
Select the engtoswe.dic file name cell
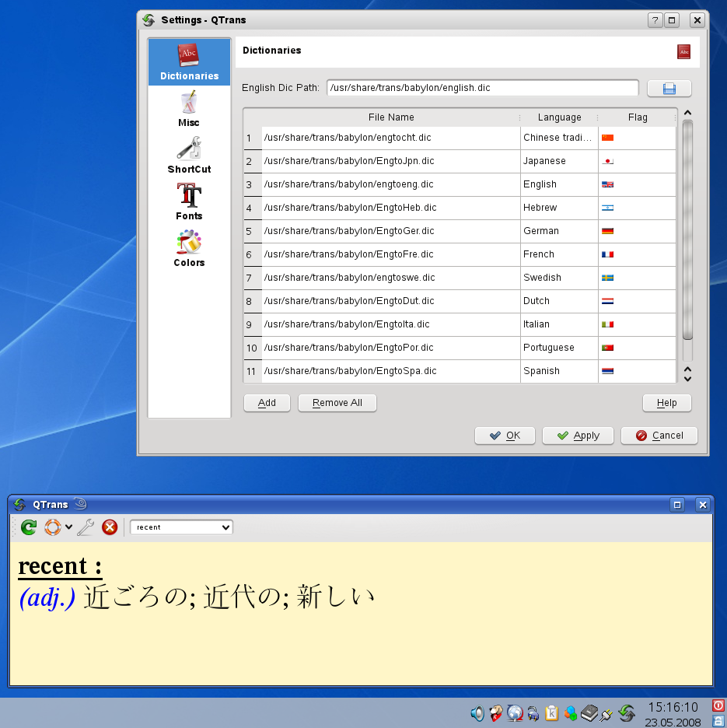(x=391, y=278)
